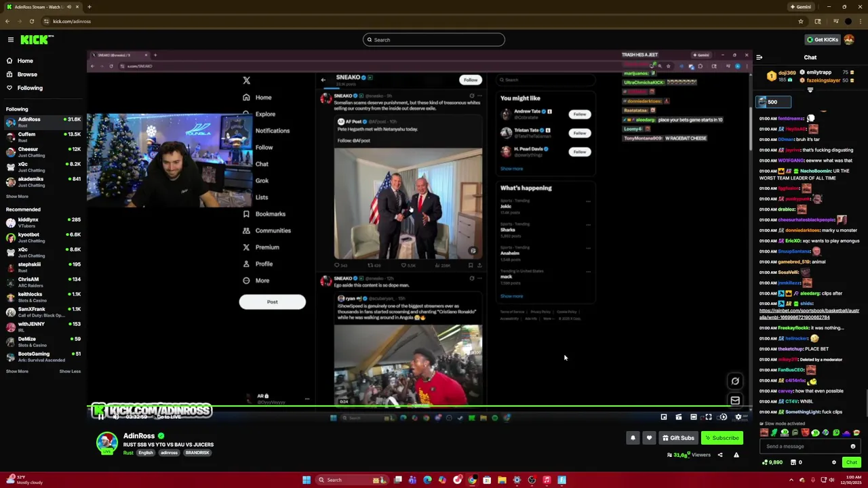Show hidden system tray icons
Image resolution: width=868 pixels, height=488 pixels.
point(791,480)
